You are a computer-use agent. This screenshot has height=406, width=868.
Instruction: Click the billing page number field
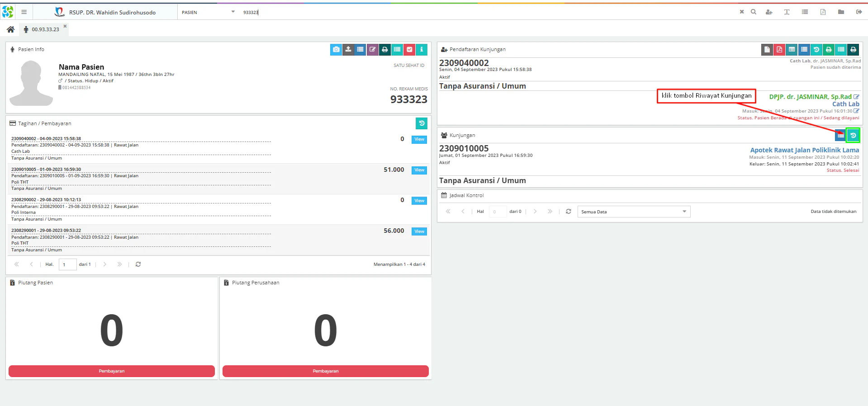[x=67, y=264]
